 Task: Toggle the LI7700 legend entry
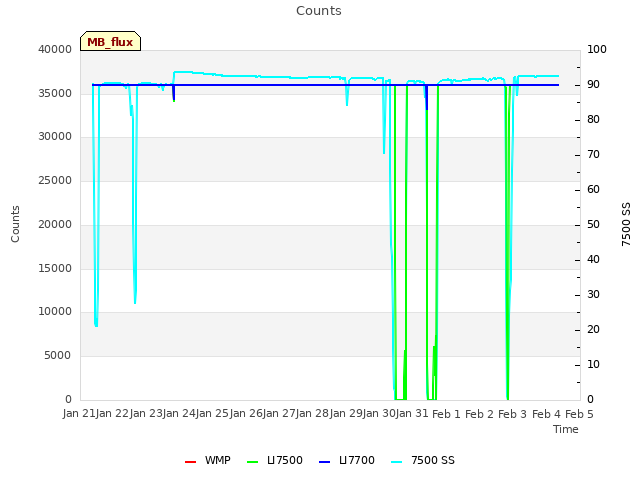coord(347,460)
